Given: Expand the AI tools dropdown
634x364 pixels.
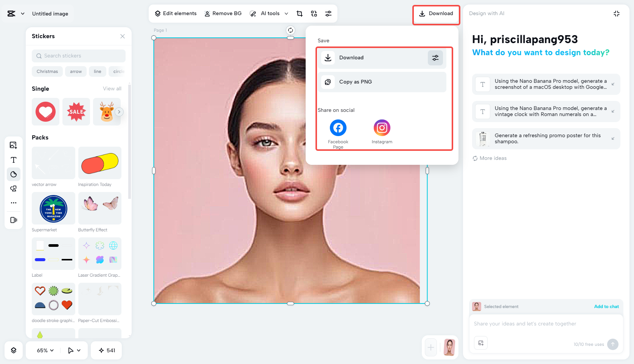Looking at the screenshot, I should [x=286, y=13].
